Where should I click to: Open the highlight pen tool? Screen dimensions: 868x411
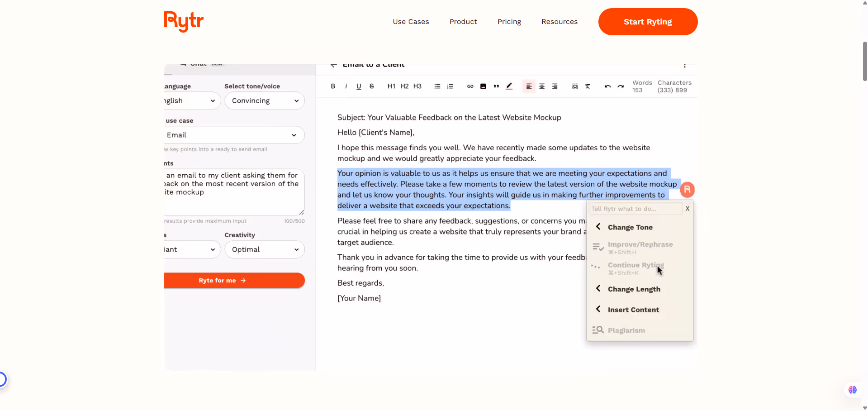(509, 86)
